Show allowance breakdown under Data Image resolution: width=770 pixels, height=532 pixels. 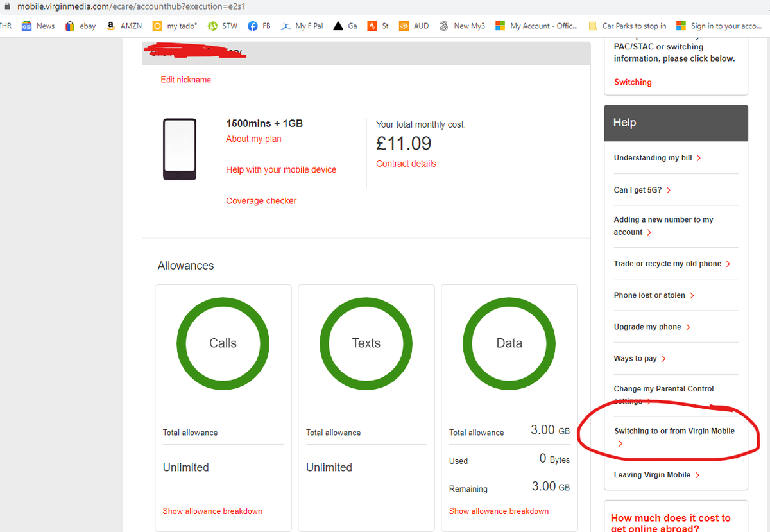coord(499,511)
